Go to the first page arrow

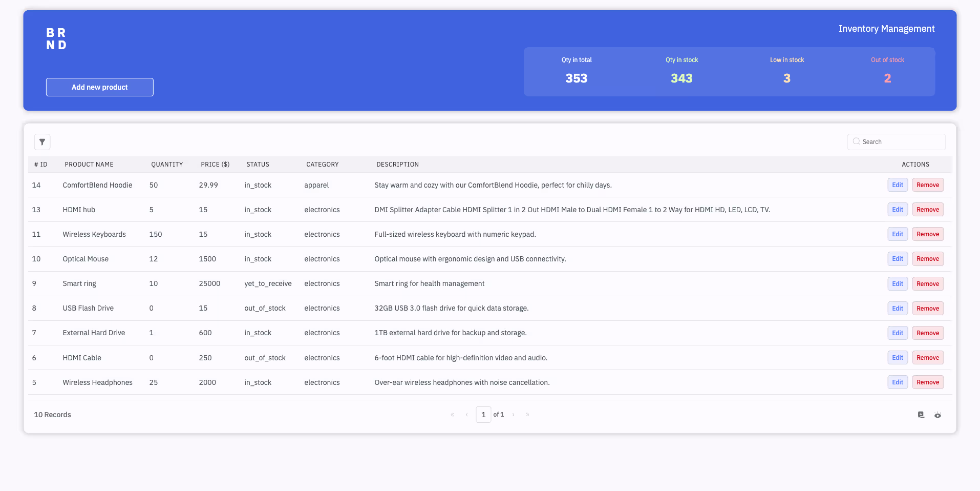coord(452,415)
